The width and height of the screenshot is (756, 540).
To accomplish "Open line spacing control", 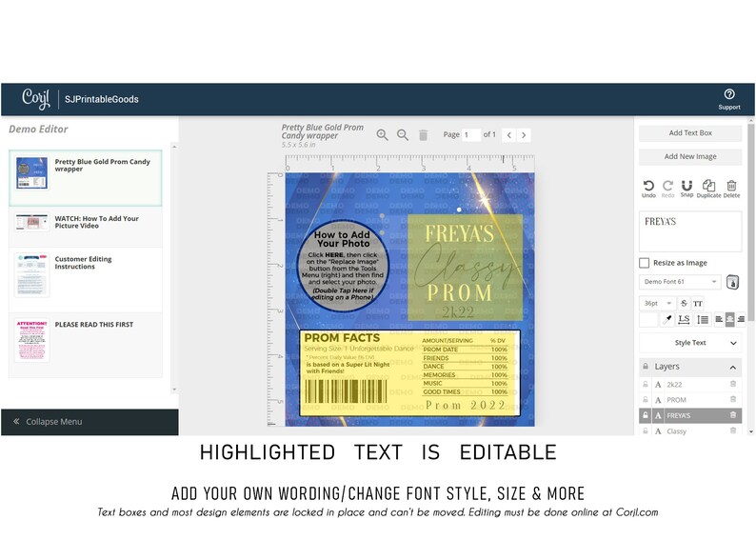I will pyautogui.click(x=703, y=319).
